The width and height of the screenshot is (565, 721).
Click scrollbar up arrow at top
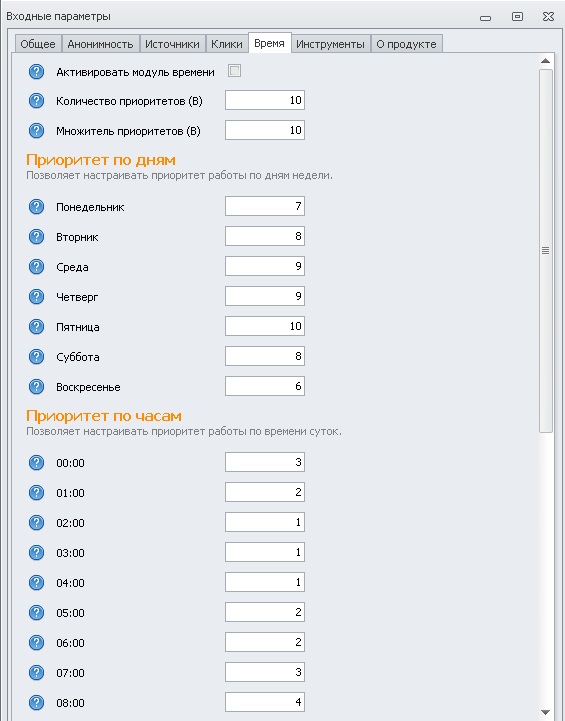[546, 61]
